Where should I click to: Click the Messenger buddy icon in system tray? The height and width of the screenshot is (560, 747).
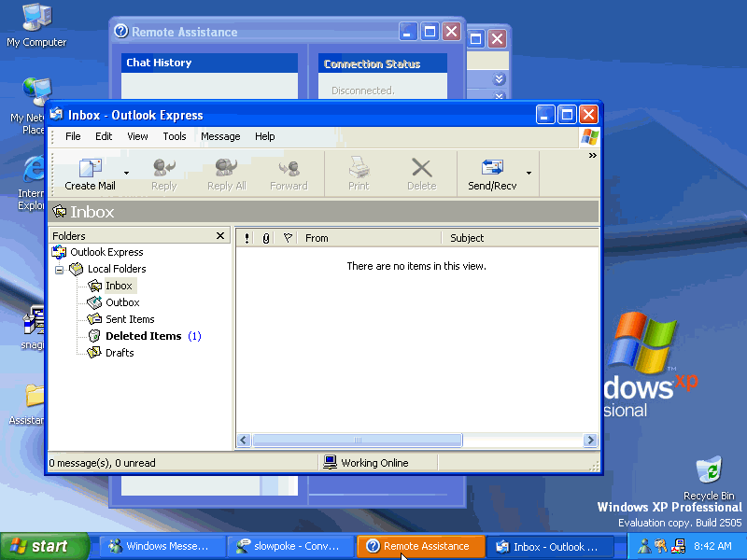644,546
